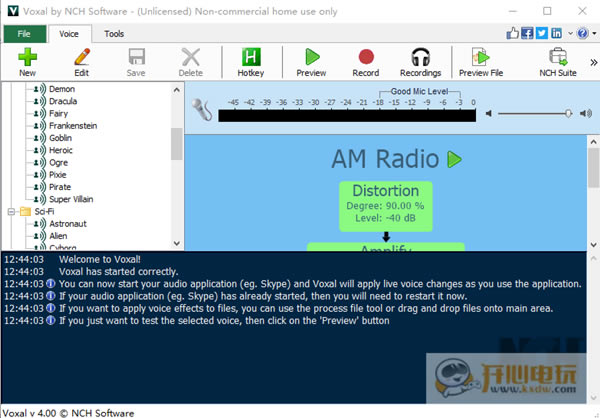The height and width of the screenshot is (418, 600).
Task: Open the Hotkey settings
Action: tap(251, 62)
